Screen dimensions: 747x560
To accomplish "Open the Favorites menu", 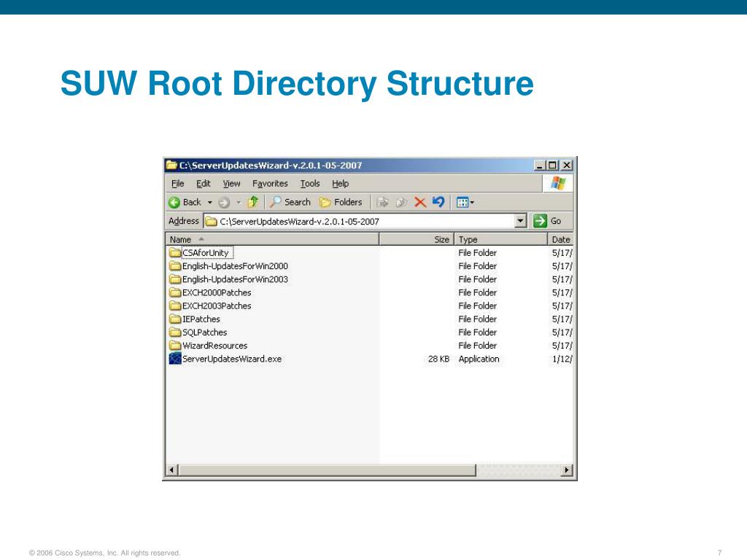I will (270, 183).
